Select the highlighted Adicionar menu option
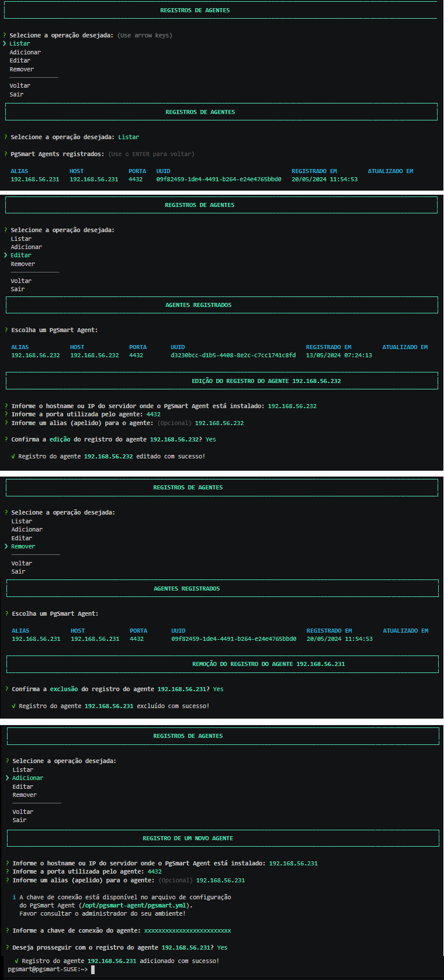Viewport: 444px width, 980px height. pyautogui.click(x=28, y=778)
